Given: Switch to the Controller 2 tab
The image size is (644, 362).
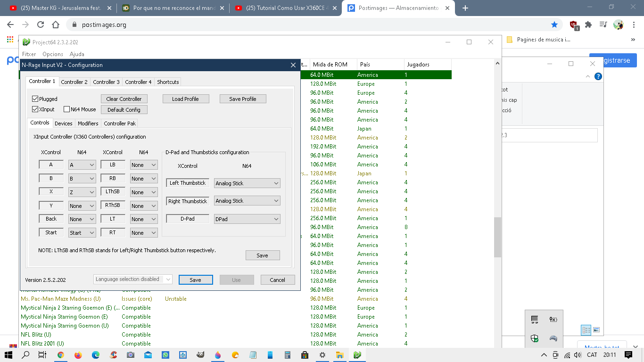Looking at the screenshot, I should (74, 82).
